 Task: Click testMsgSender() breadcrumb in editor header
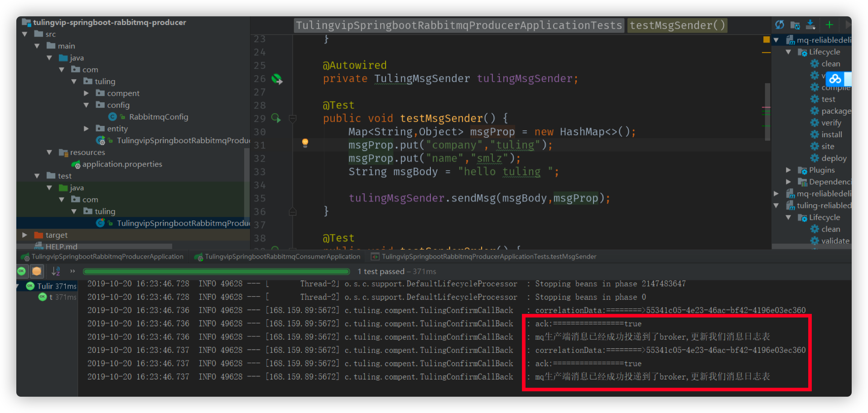coord(677,25)
